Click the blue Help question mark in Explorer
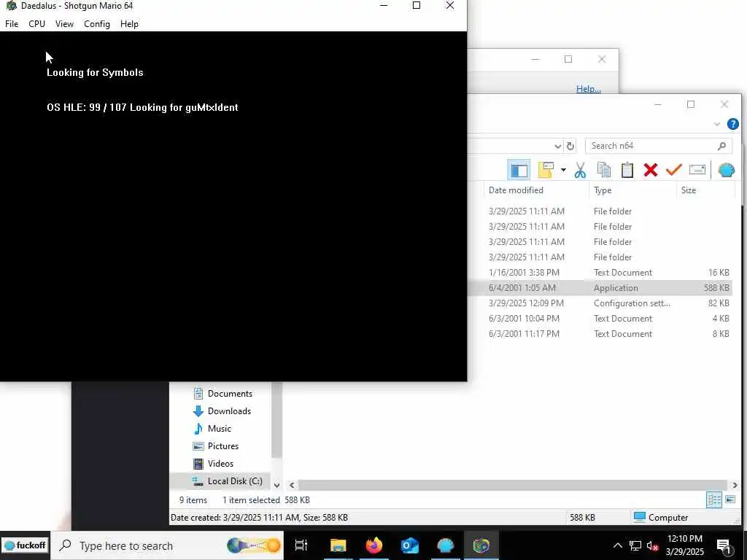The height and width of the screenshot is (560, 747). (x=732, y=124)
